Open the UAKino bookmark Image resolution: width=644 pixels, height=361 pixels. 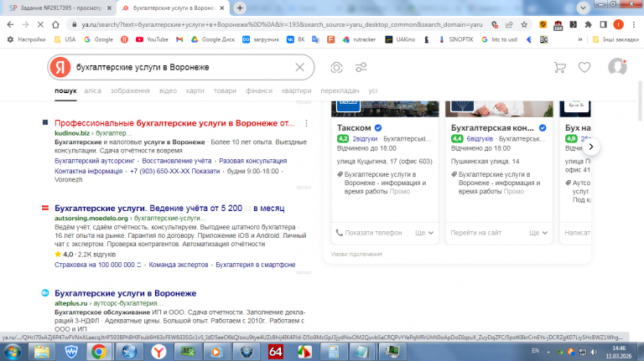[400, 39]
